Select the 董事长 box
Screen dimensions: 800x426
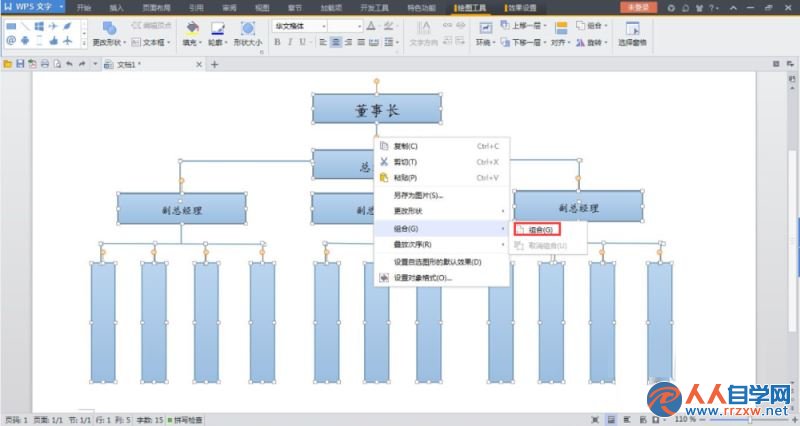pos(377,109)
